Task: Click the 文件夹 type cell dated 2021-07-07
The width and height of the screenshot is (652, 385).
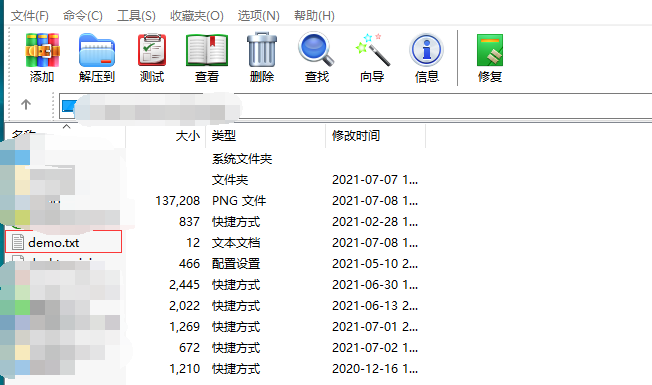Action: pos(230,180)
